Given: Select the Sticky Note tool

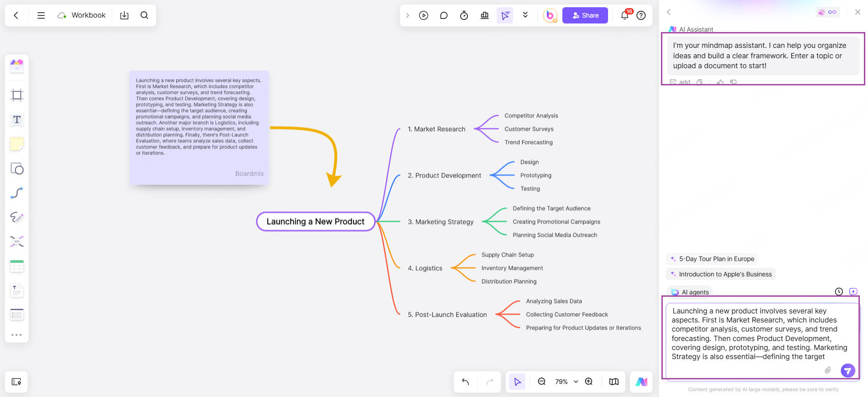Looking at the screenshot, I should tap(17, 144).
